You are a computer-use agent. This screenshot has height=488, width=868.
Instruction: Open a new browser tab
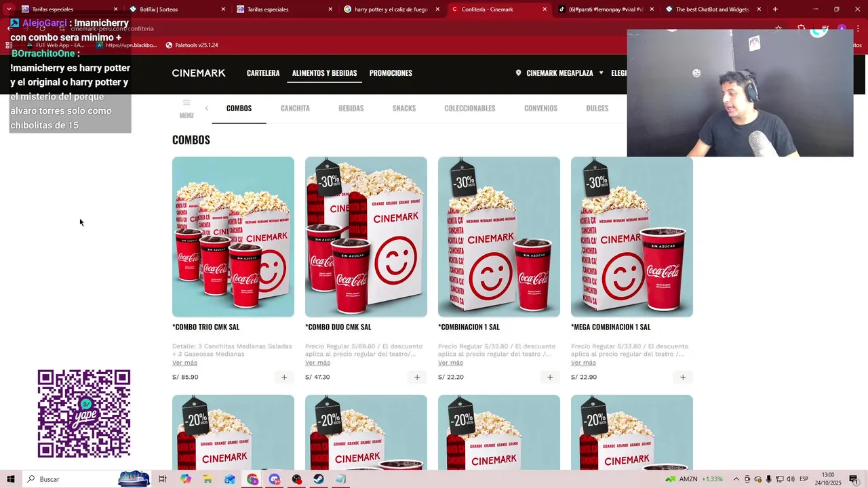tap(775, 9)
